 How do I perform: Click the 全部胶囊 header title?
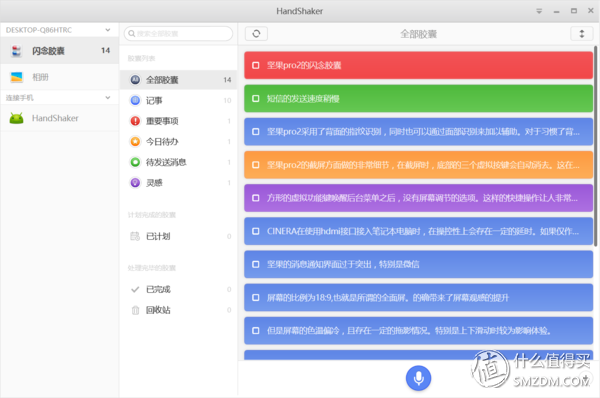pos(419,34)
